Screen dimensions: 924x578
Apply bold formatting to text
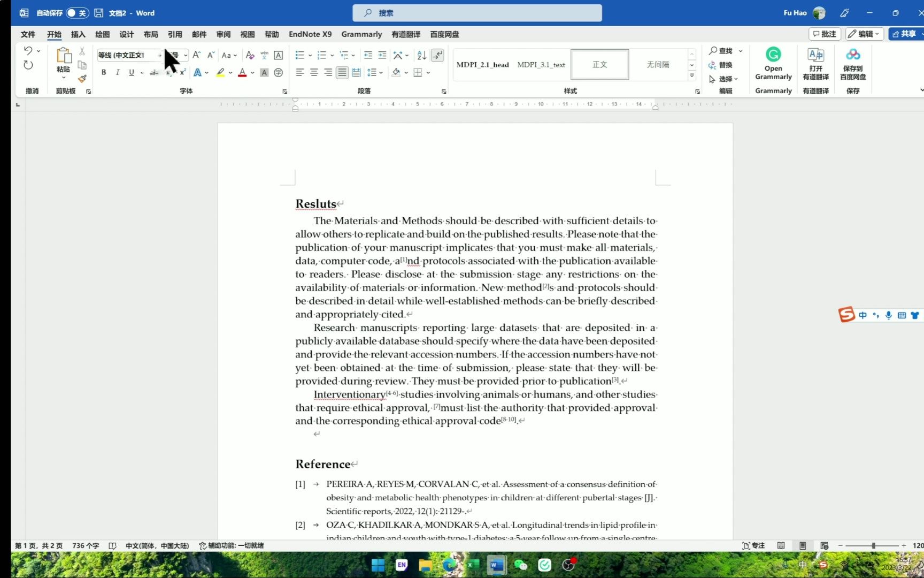click(103, 72)
